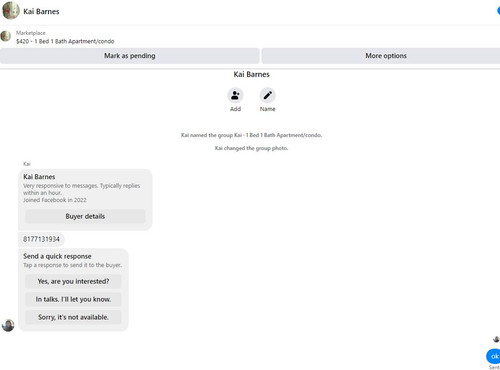Viewport: 500px width, 370px height.
Task: Click the Marketplace label above listing
Action: (x=31, y=33)
